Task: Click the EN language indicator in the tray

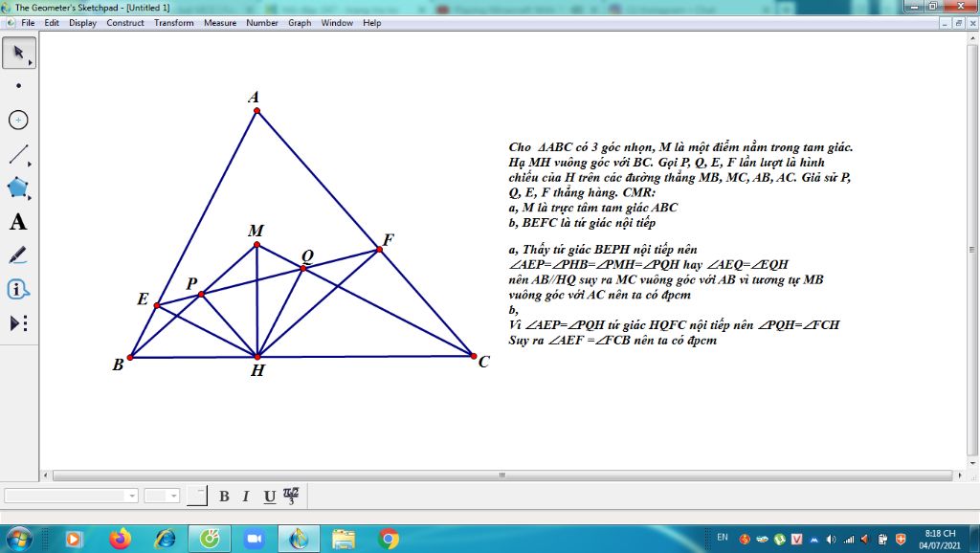Action: pyautogui.click(x=723, y=538)
